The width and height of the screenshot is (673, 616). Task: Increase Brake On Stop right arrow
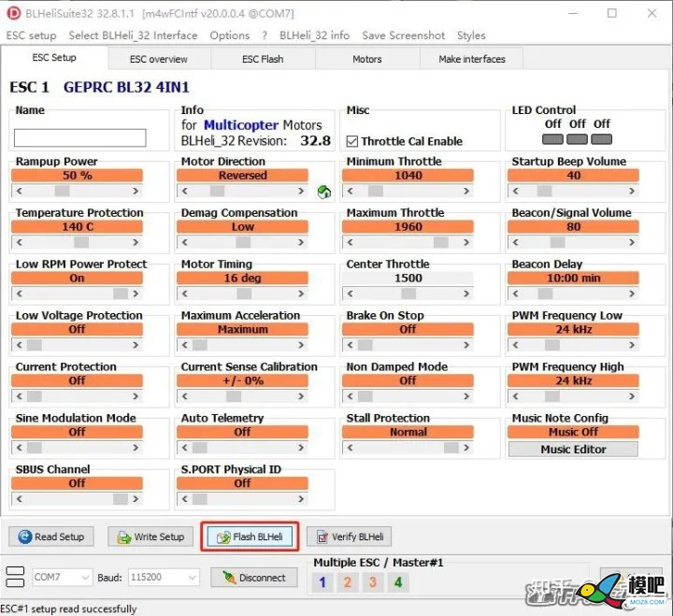pyautogui.click(x=466, y=345)
